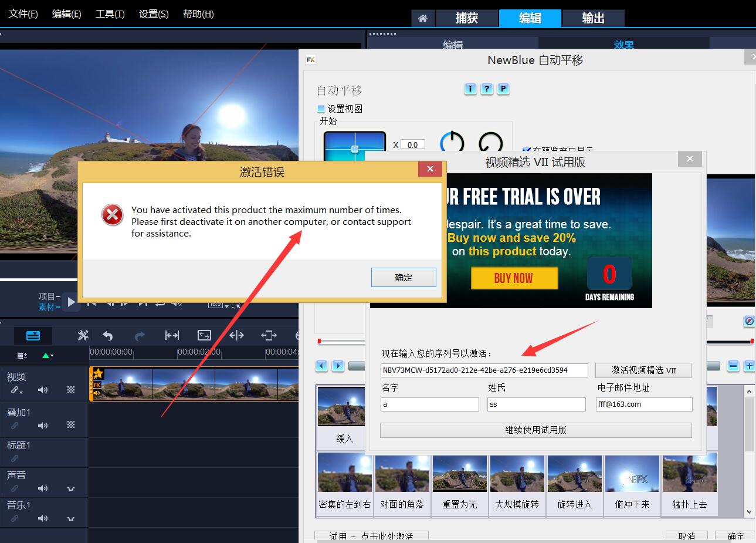Open the 视频 track link dropdown
The image size is (756, 543).
[16, 390]
